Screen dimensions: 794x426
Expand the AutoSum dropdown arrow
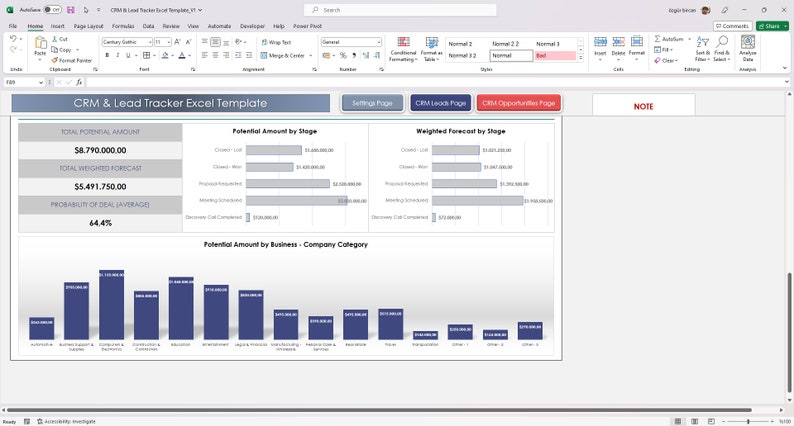coord(689,39)
